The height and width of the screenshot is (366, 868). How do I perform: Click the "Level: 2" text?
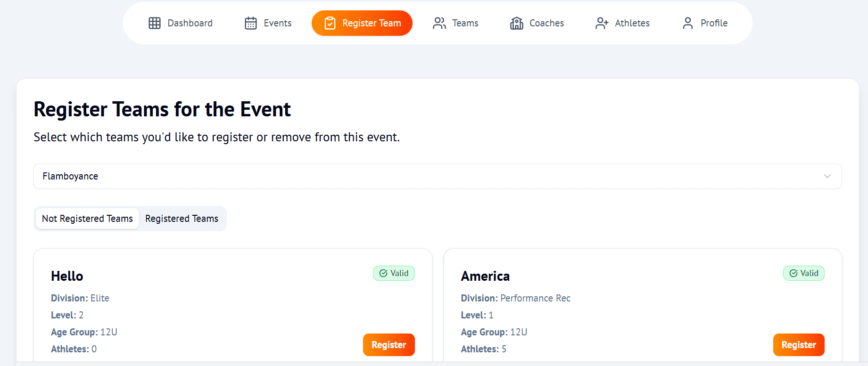pyautogui.click(x=67, y=315)
